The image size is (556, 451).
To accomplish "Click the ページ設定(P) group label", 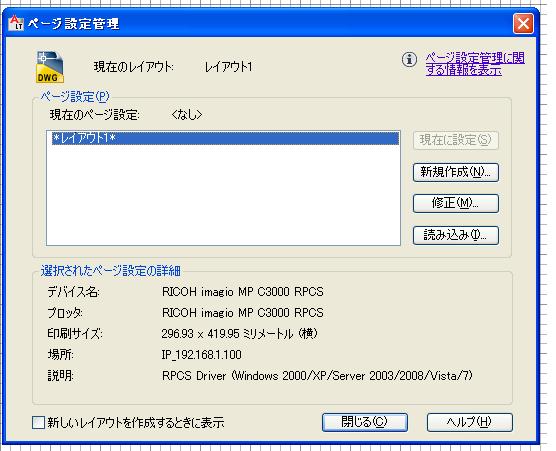I will [75, 96].
